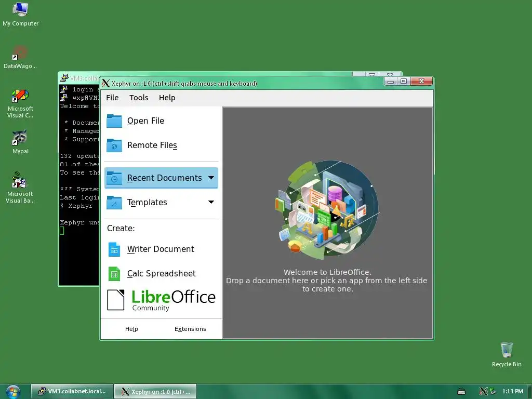Click the keyboard tray icon
Screen dimensions: 532x399
[461, 392]
